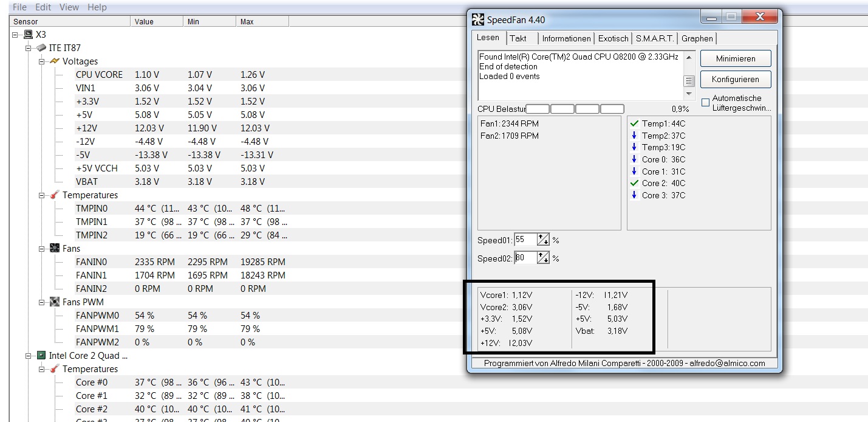Image resolution: width=868 pixels, height=422 pixels.
Task: Click the green check icon beside Temp1
Action: pyautogui.click(x=635, y=123)
